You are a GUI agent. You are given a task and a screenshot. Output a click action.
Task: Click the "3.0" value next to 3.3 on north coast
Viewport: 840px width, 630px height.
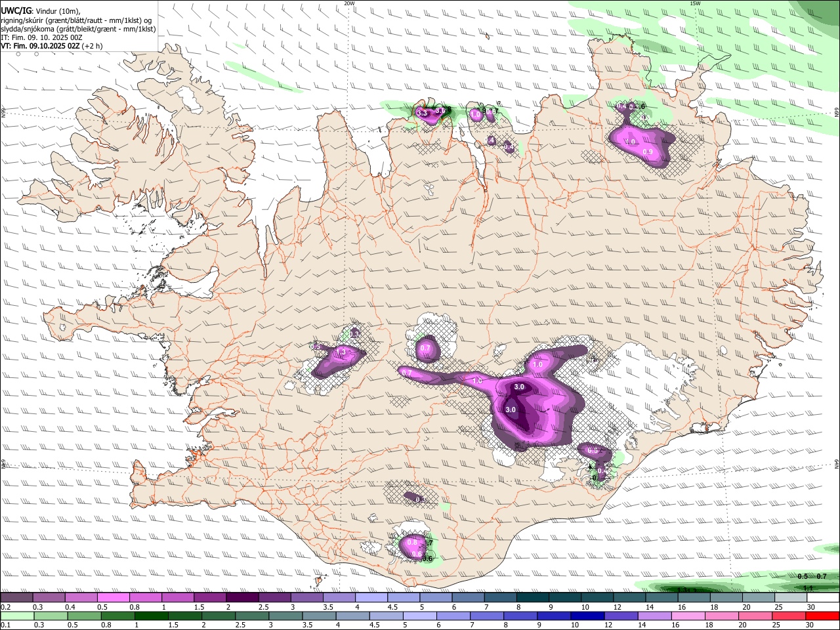coord(440,111)
